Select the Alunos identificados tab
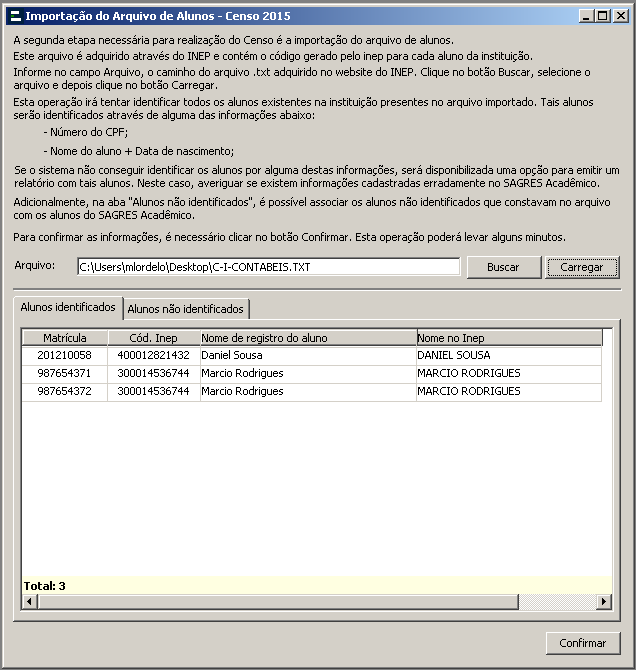 [67, 308]
